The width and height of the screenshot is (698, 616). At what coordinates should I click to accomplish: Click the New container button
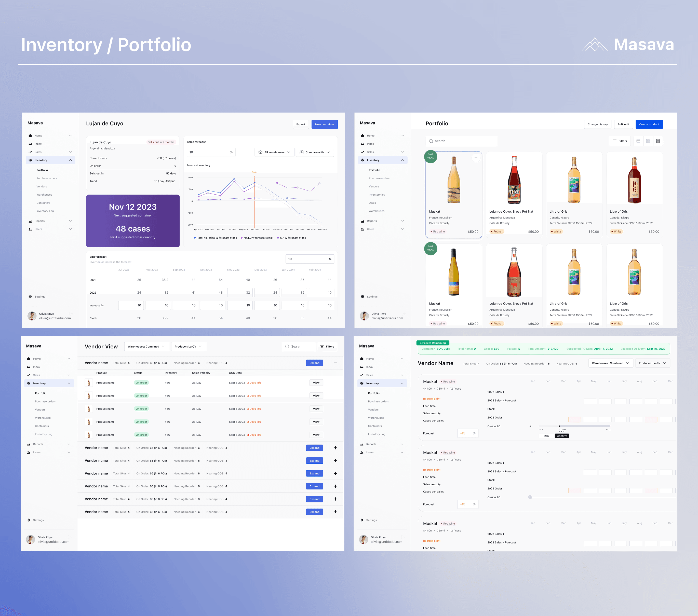click(324, 124)
